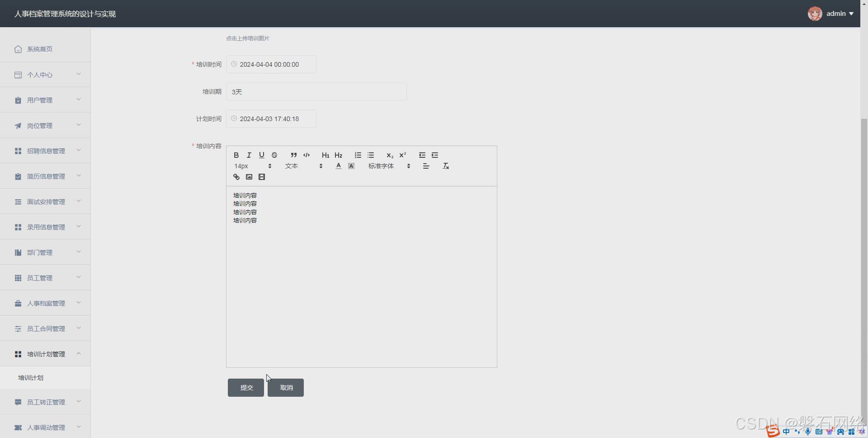Image resolution: width=868 pixels, height=438 pixels.
Task: Insert an ordered list
Action: tap(358, 155)
